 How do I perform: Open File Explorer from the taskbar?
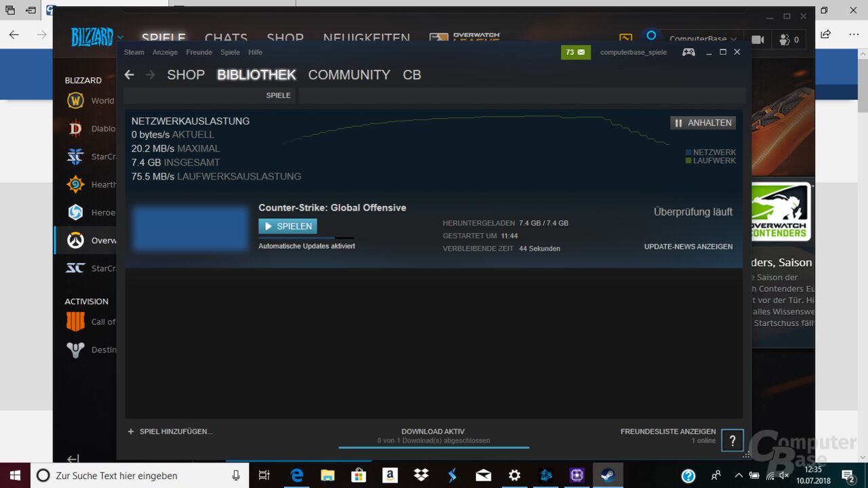[x=328, y=475]
